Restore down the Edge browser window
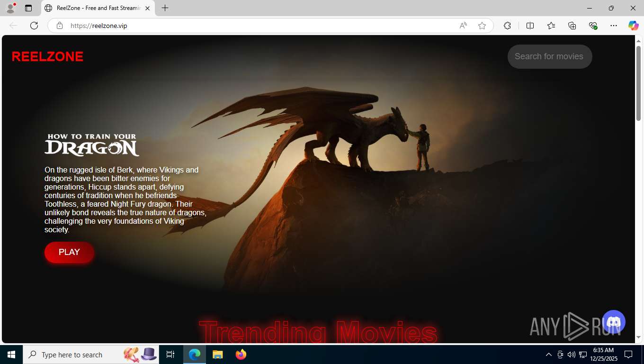The height and width of the screenshot is (364, 644). 611,8
